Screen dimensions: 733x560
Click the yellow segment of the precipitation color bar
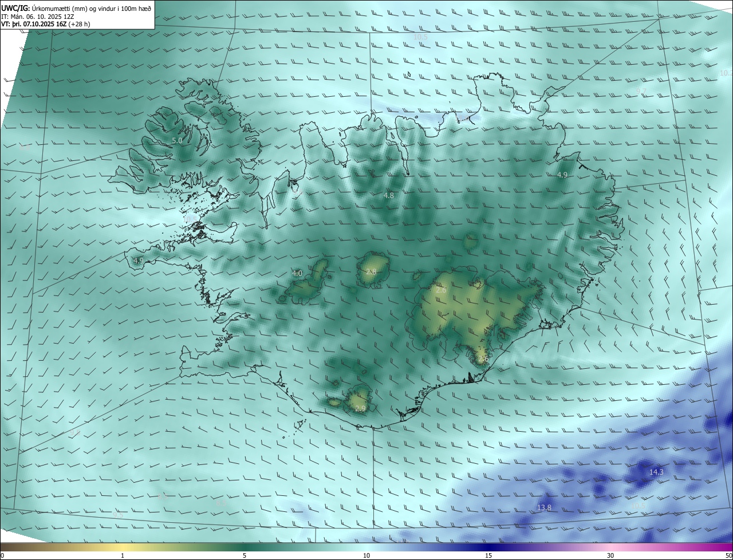(123, 547)
